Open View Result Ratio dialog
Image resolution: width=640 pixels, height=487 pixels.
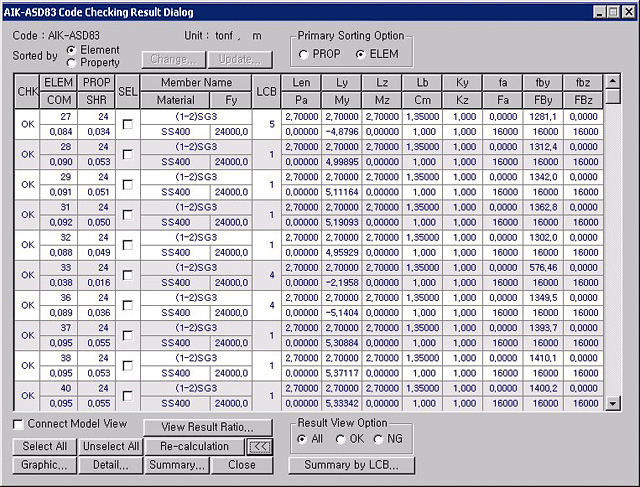coord(208,427)
